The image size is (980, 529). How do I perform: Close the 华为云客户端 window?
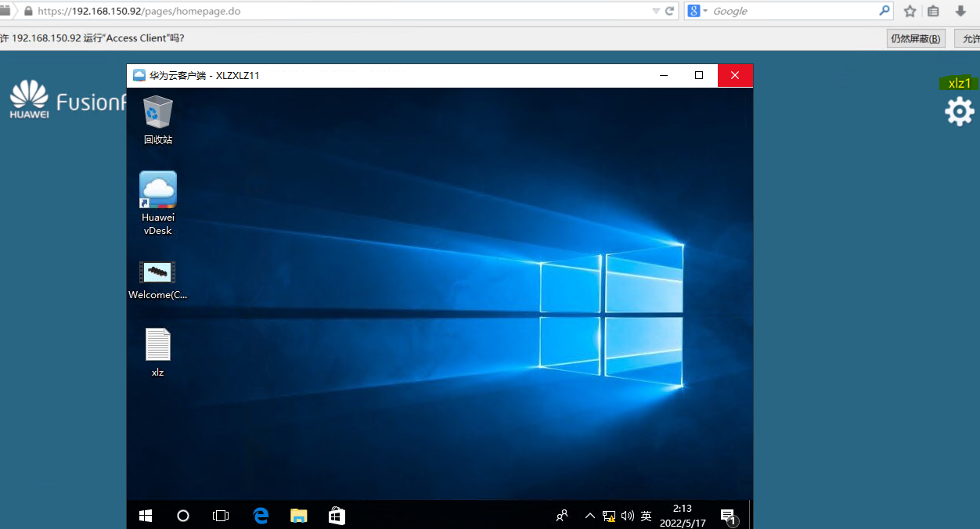735,75
